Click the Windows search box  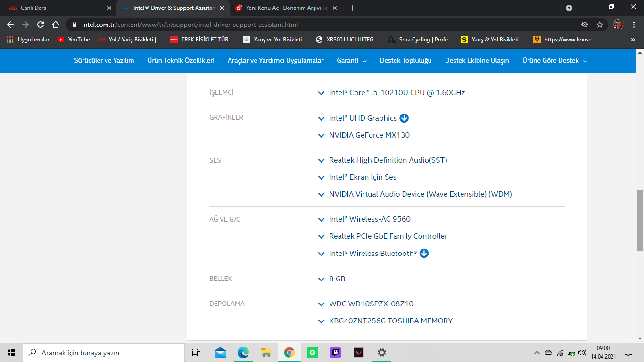104,353
